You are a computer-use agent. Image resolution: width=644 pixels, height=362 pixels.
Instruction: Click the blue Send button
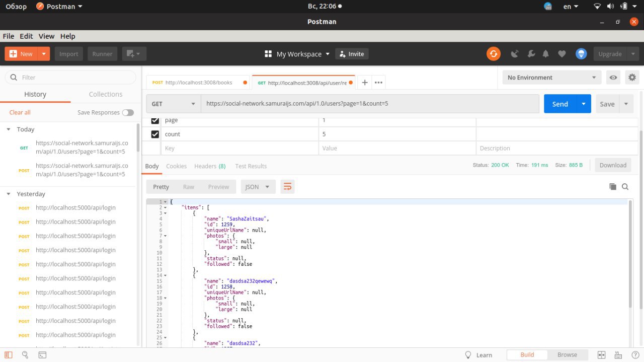(x=559, y=104)
